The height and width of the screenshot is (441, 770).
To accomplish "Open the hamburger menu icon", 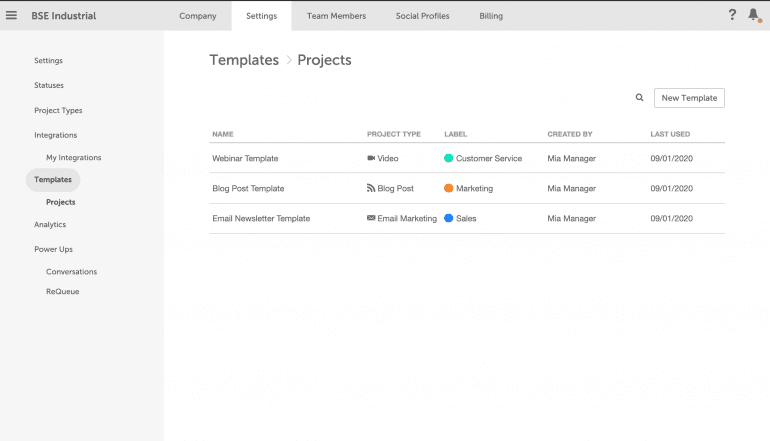I will (x=12, y=16).
